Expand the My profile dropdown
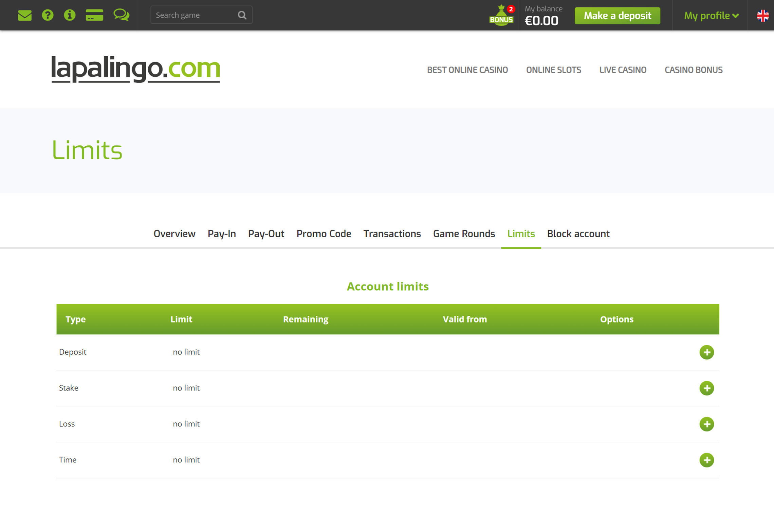 coord(711,16)
